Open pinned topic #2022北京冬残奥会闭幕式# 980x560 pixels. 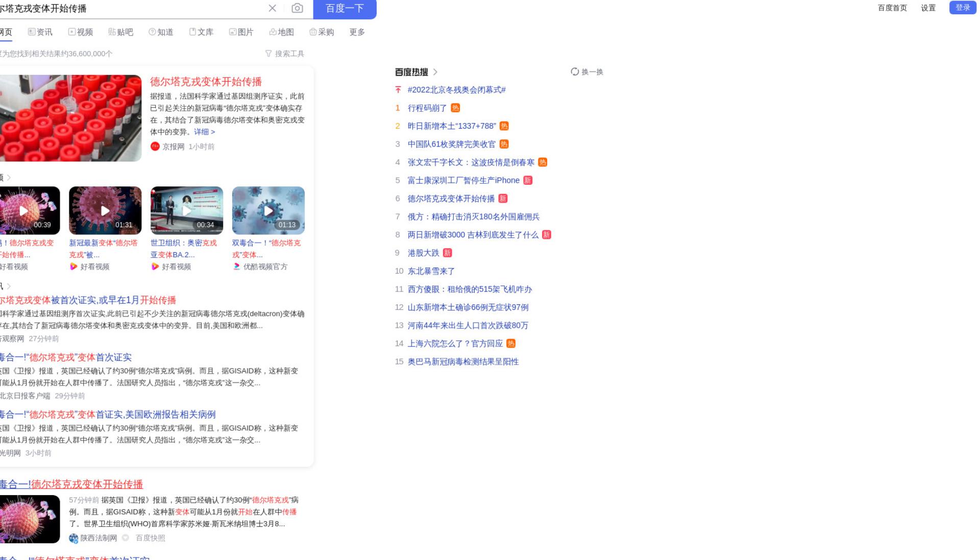[x=457, y=90]
